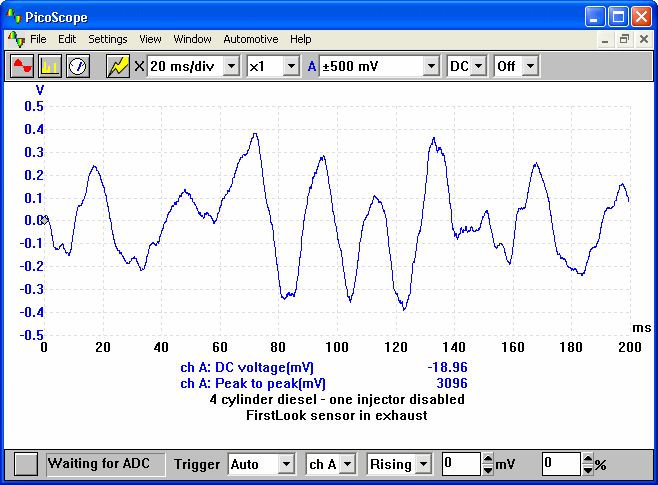Decrease pre-trigger percent with down arrow
The image size is (658, 485).
pos(588,469)
